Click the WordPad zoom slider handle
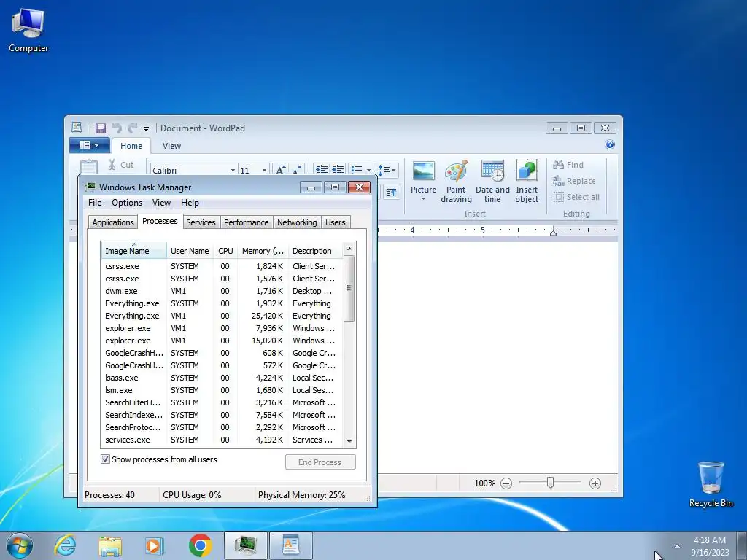 click(550, 483)
